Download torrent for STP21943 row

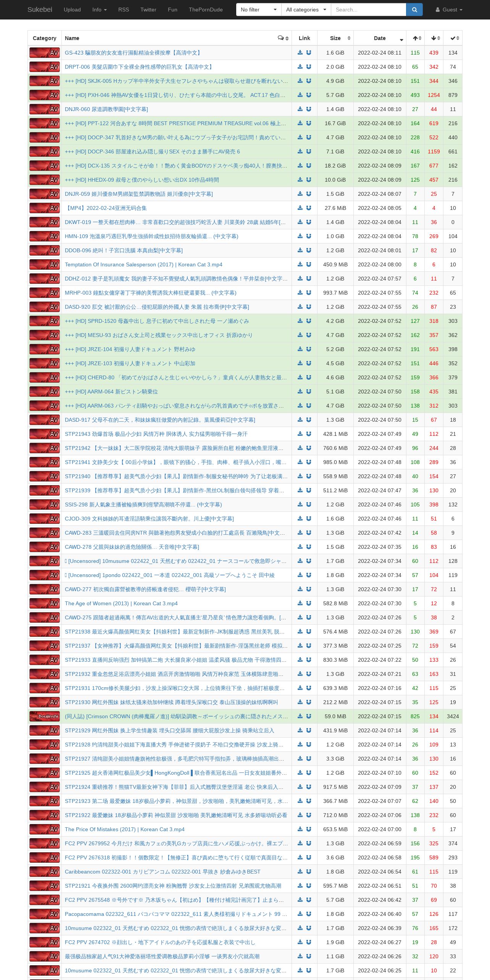300,434
